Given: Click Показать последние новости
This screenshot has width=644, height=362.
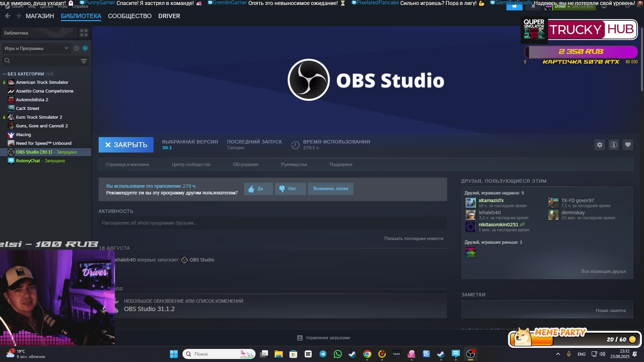Looking at the screenshot, I should (x=414, y=239).
